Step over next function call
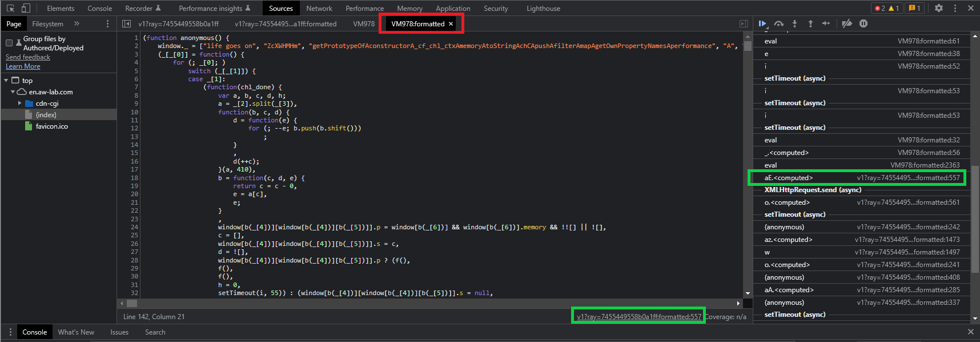 click(779, 23)
